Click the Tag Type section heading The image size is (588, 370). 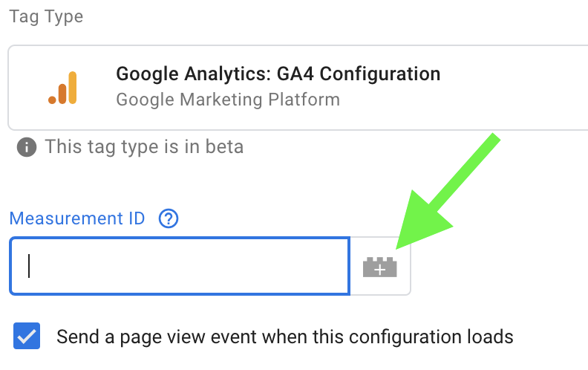coord(46,16)
